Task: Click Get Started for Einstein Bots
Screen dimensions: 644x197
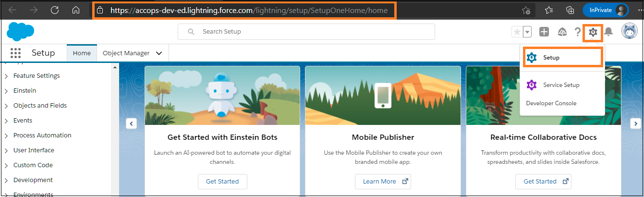Action: point(222,182)
